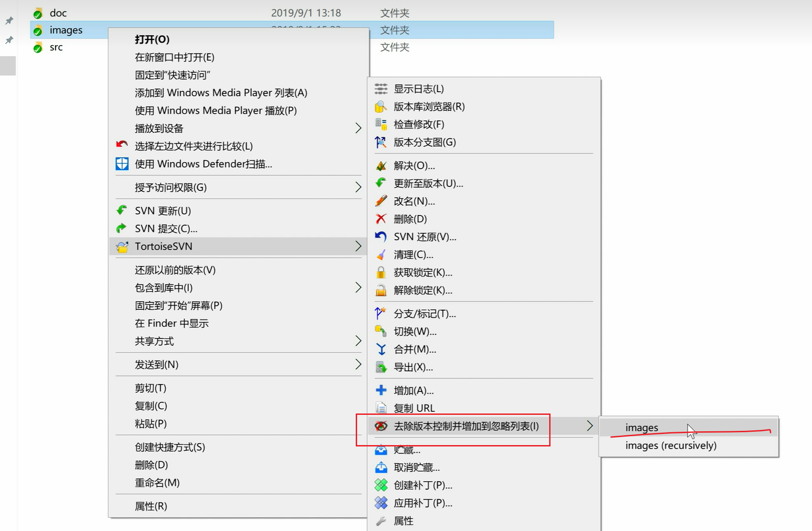Select the plain images ignore option

(x=688, y=427)
